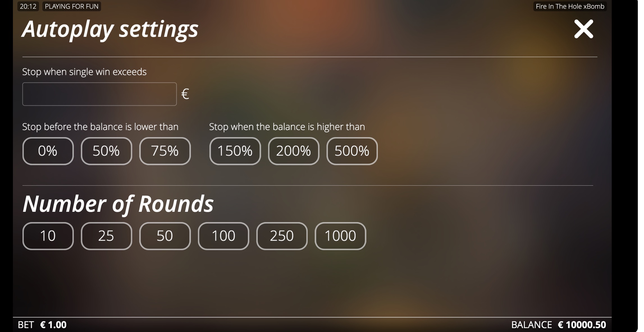Image resolution: width=644 pixels, height=332 pixels.
Task: Select 25 rounds of autoplay
Action: [106, 236]
